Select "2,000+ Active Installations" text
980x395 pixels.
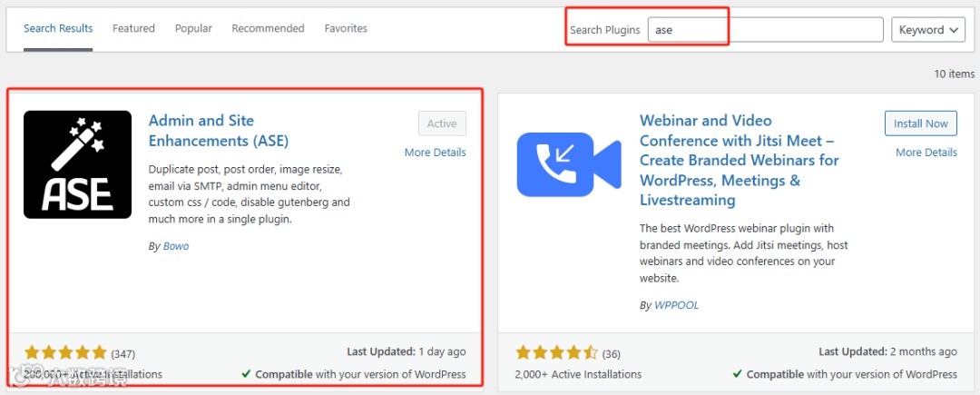578,374
